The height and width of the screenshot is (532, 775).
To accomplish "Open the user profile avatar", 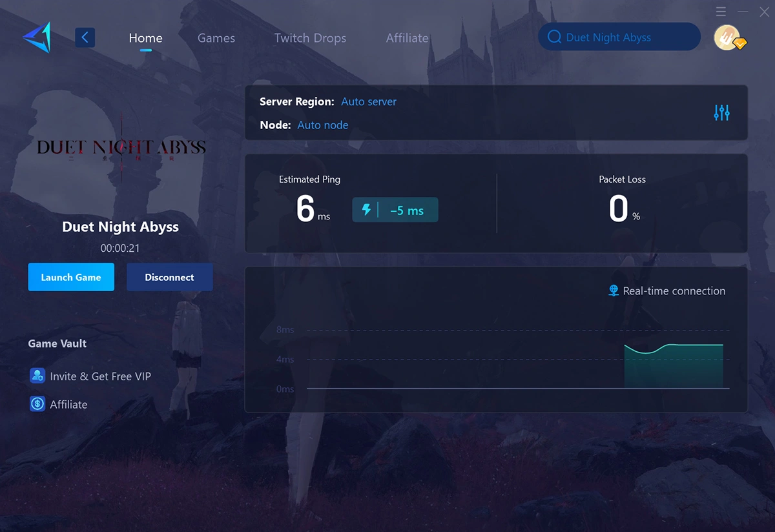I will (x=728, y=37).
